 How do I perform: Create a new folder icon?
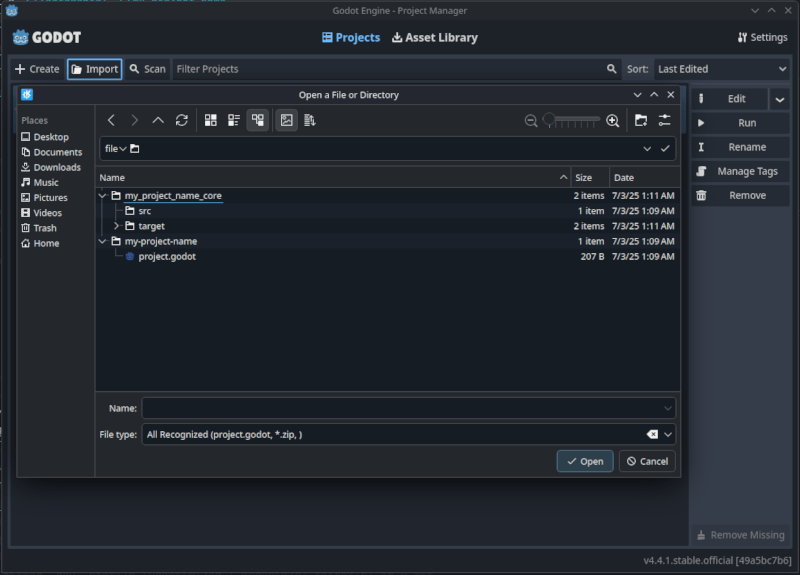pyautogui.click(x=641, y=120)
